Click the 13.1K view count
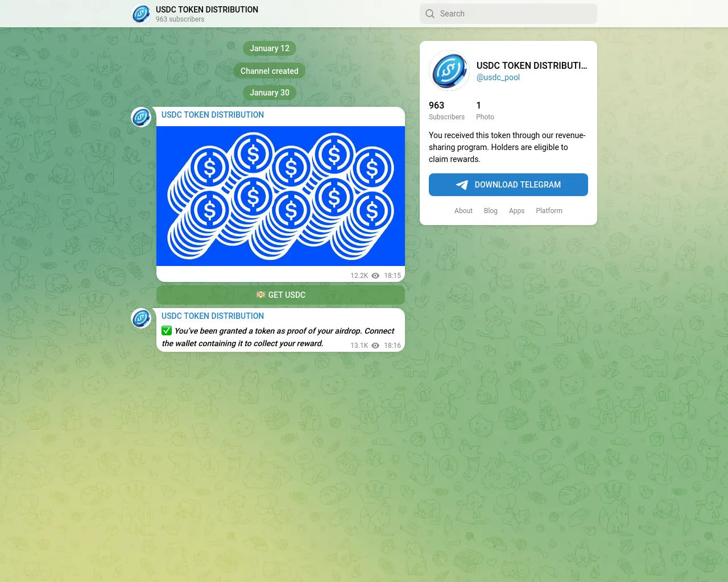The height and width of the screenshot is (582, 728). [x=359, y=346]
